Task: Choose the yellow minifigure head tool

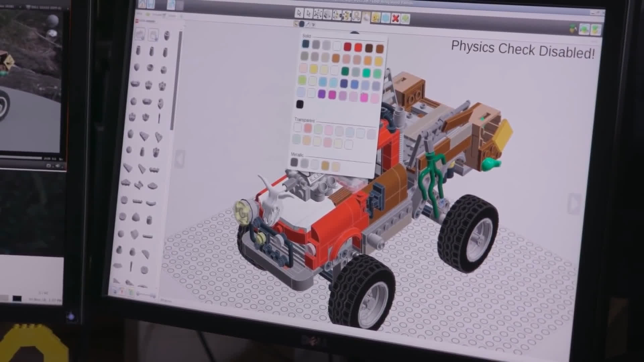Action: point(376,17)
